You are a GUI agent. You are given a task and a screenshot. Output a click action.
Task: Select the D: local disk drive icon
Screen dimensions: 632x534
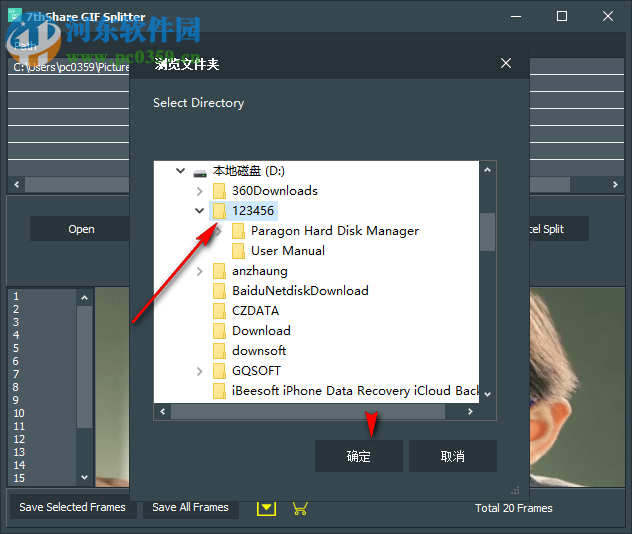[200, 172]
